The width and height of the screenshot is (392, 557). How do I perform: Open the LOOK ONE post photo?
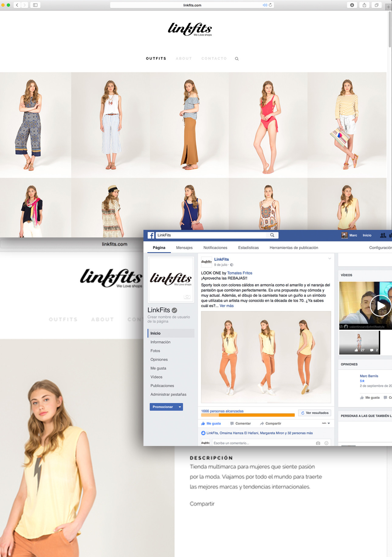266,357
